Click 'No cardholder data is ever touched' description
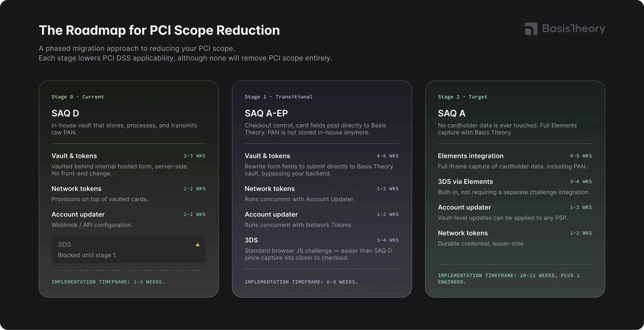The image size is (644, 330). pos(507,129)
